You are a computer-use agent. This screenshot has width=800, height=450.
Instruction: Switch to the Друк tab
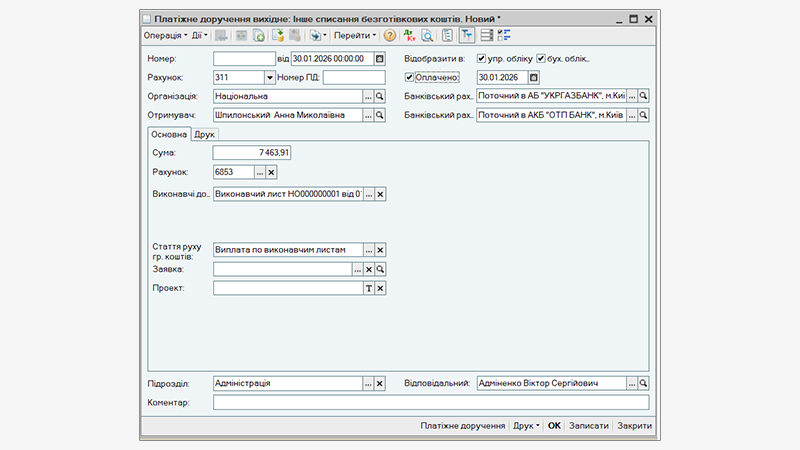[204, 134]
